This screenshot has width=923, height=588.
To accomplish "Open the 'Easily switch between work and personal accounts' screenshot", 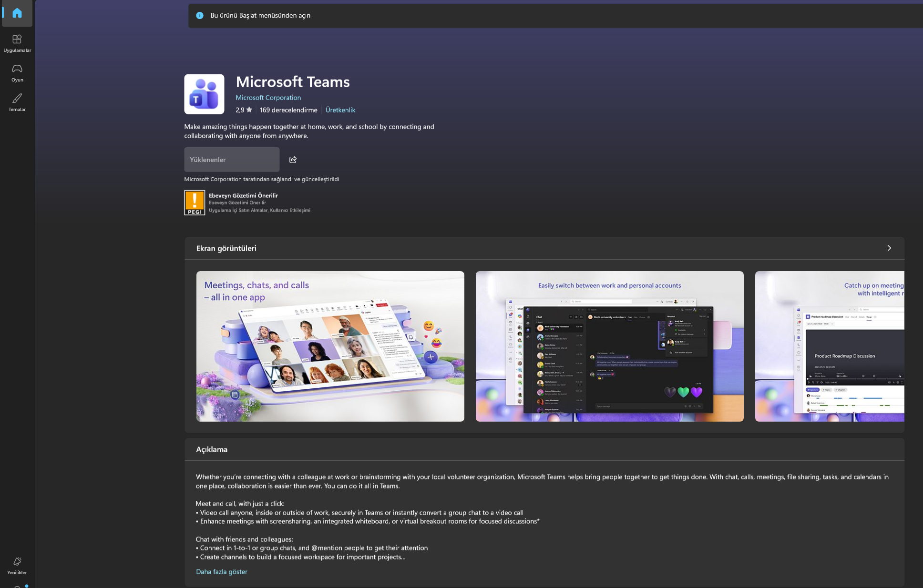I will [x=609, y=346].
